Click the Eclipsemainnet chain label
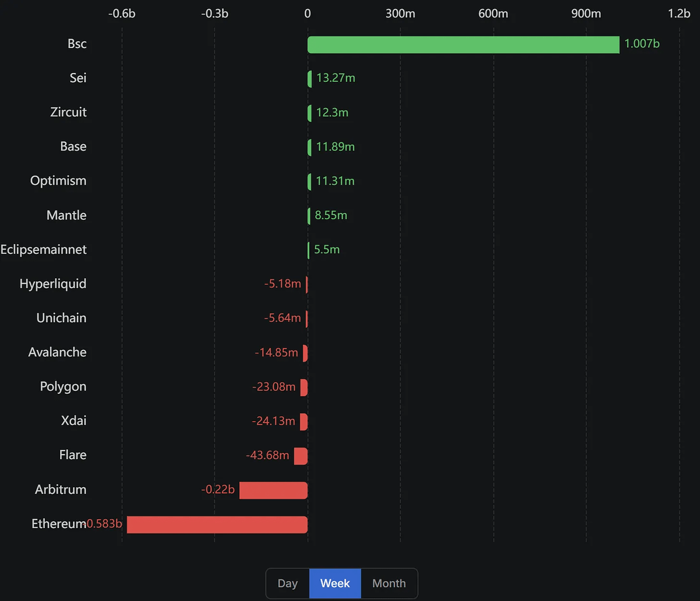 (44, 250)
